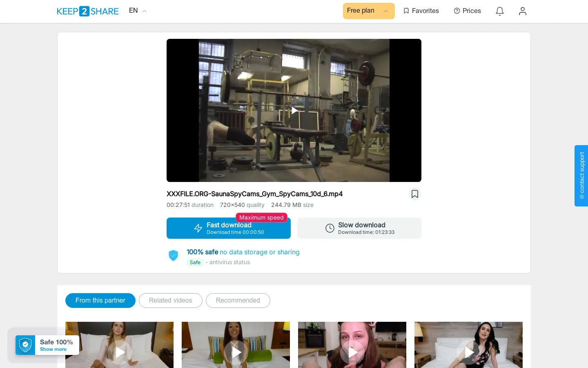This screenshot has height=368, width=588.
Task: Click the file name ending in 10d_6.mp4
Action: point(254,194)
